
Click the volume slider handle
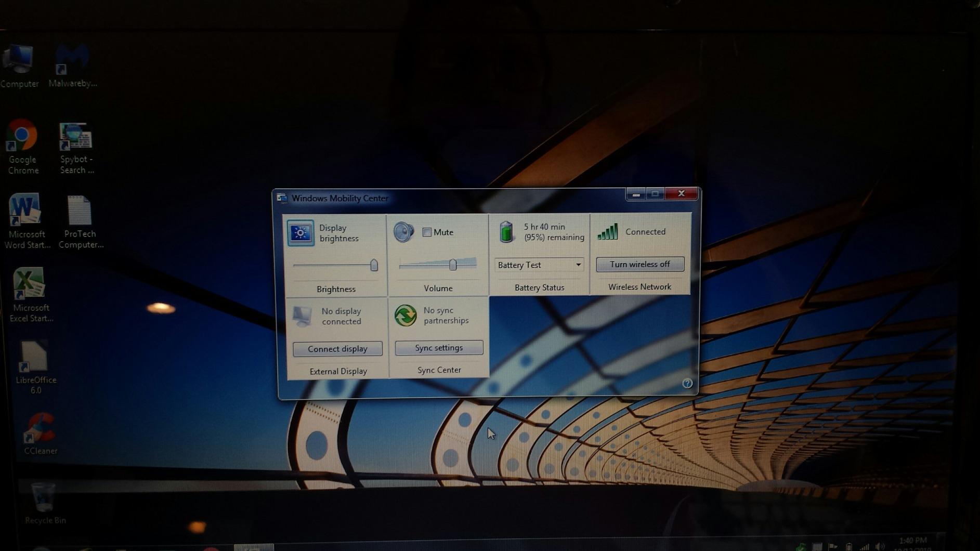click(453, 264)
